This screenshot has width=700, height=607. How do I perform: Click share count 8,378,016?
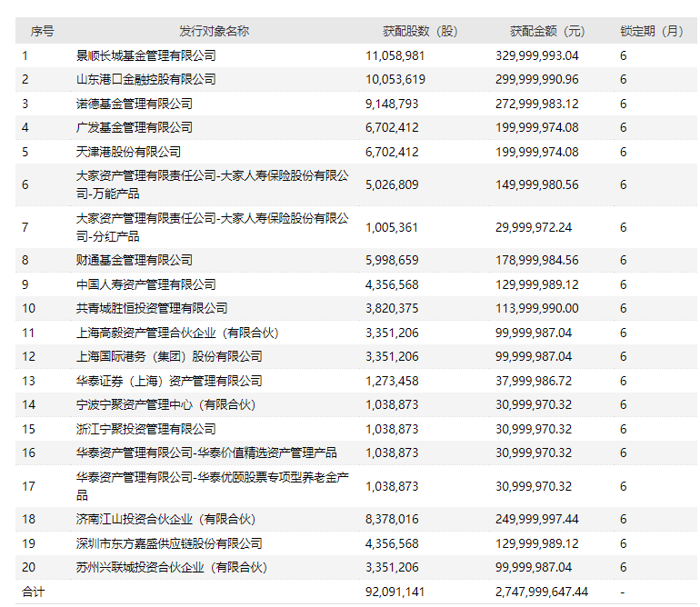(392, 520)
